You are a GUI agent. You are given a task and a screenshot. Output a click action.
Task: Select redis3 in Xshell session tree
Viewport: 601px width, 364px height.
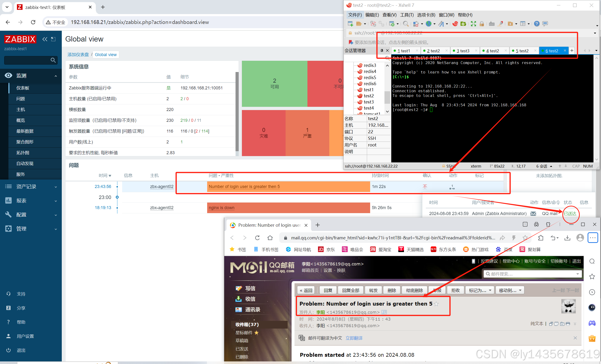370,65
